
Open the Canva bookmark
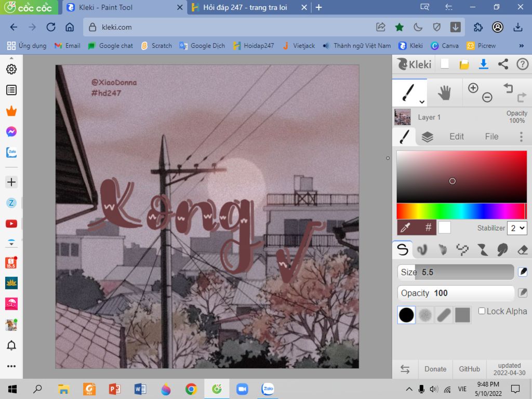click(445, 46)
